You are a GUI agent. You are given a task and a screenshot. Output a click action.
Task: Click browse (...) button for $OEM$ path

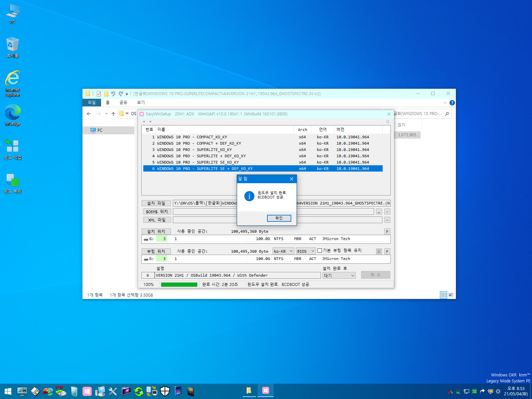pos(379,211)
